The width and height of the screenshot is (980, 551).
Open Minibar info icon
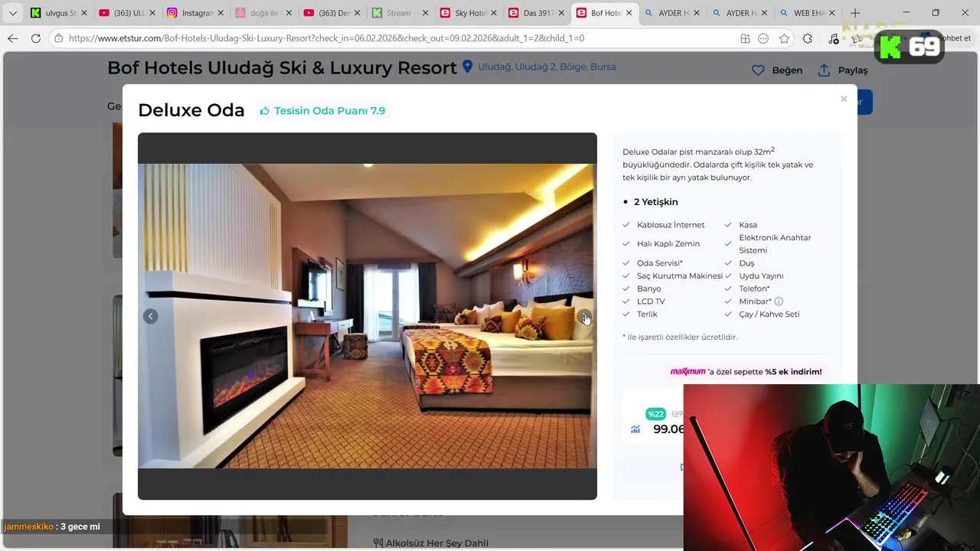[x=779, y=302]
